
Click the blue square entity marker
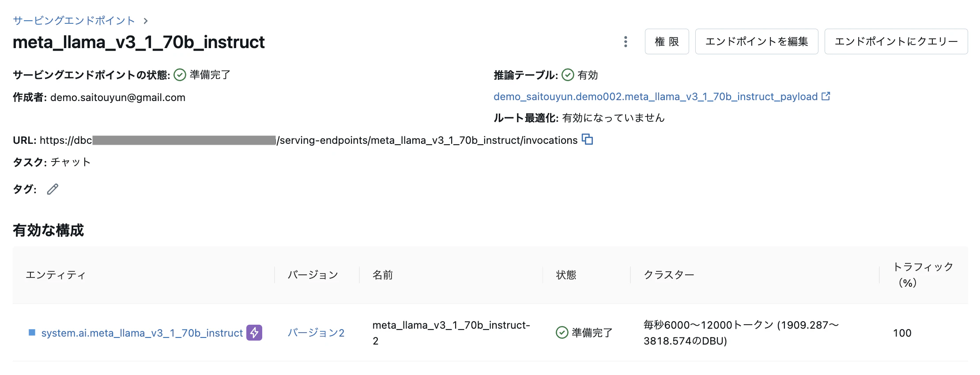point(32,333)
